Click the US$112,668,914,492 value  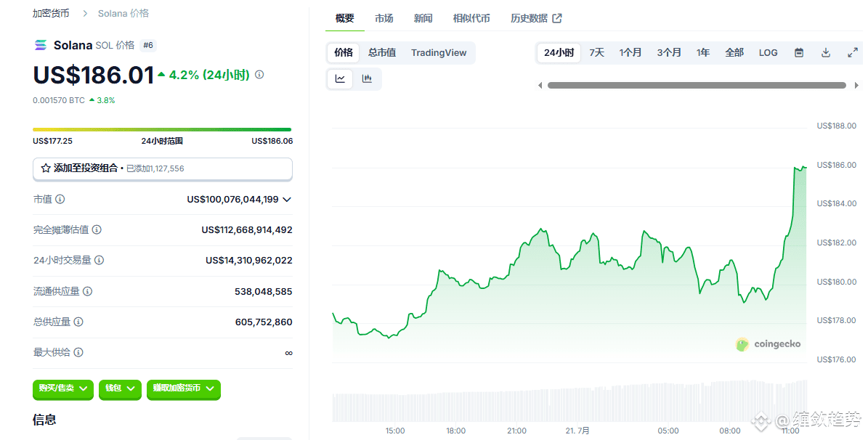(x=247, y=229)
